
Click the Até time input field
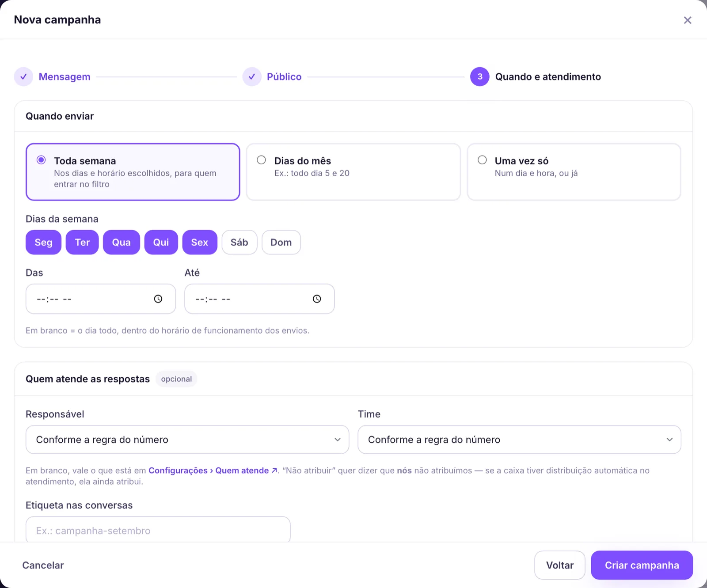[x=259, y=299]
